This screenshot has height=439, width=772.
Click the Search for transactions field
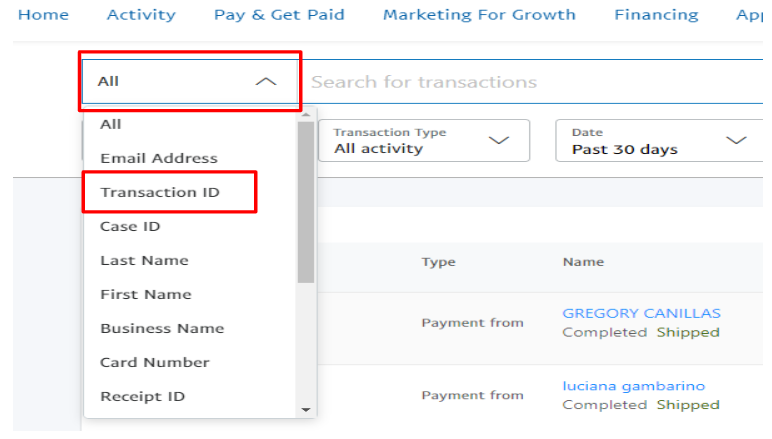tap(530, 82)
